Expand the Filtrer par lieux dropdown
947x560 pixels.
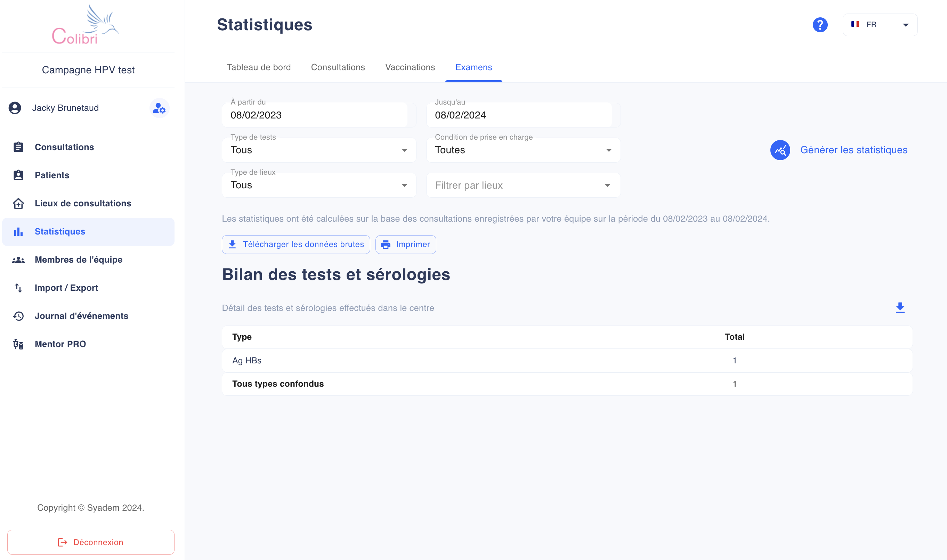pos(523,185)
